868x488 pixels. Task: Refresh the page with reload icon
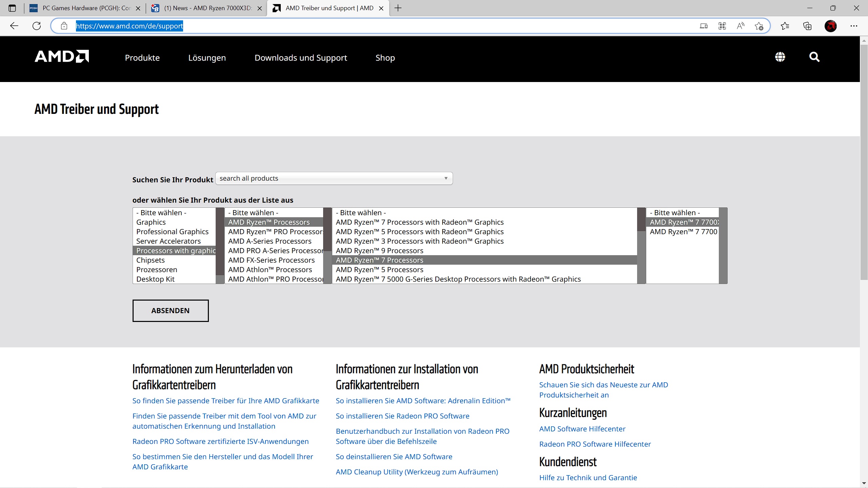[37, 26]
